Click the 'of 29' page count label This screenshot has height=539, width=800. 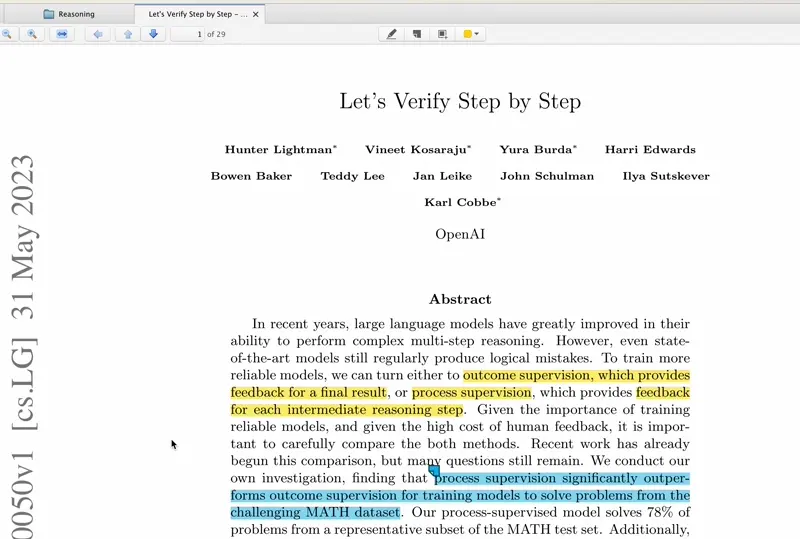click(216, 34)
